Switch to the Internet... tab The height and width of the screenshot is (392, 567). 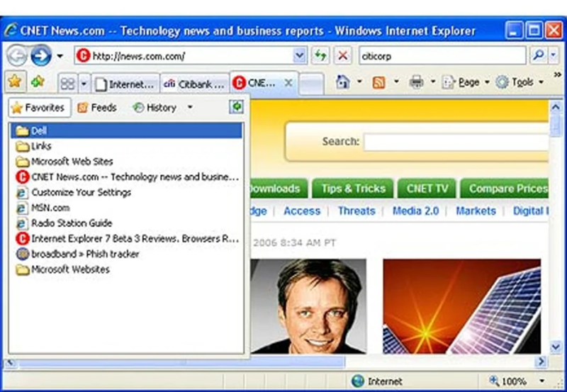point(125,84)
